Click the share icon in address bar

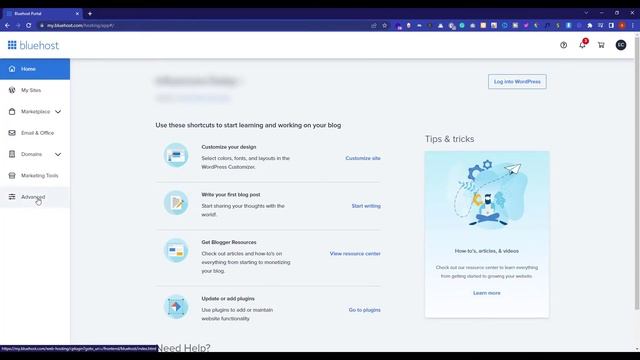(373, 25)
